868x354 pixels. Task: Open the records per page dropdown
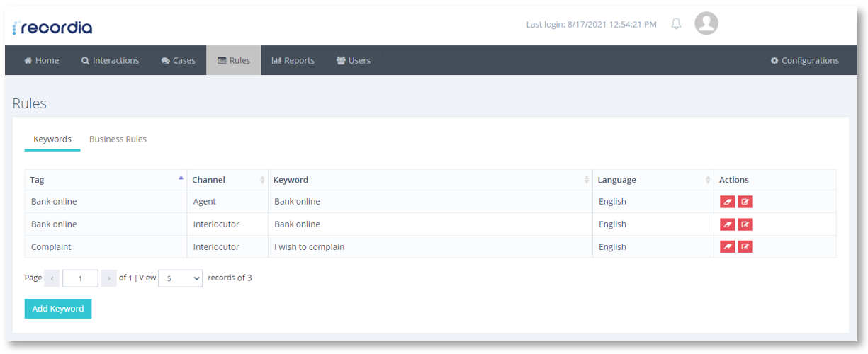tap(181, 278)
